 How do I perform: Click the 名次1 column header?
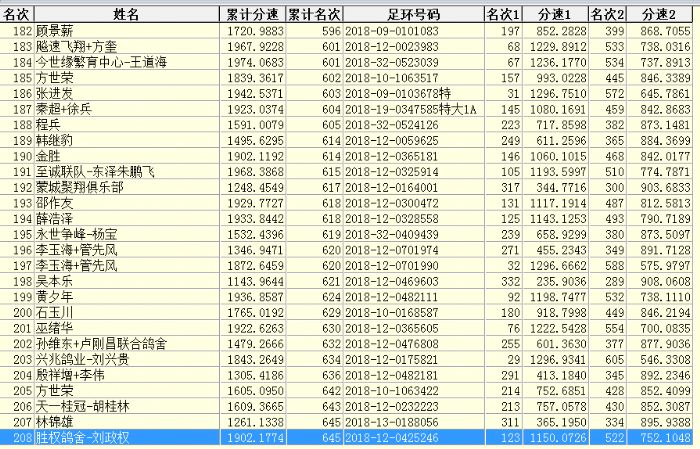503,14
